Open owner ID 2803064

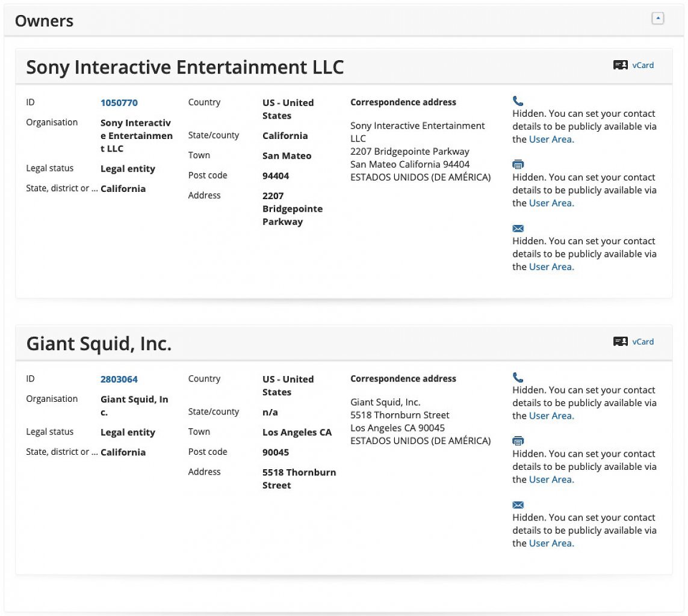[x=119, y=379]
